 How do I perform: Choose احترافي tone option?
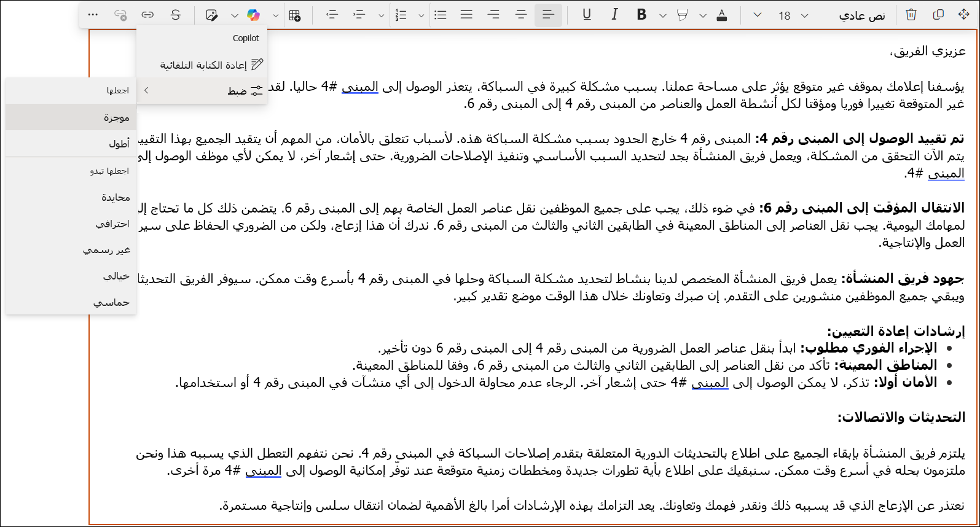tap(71, 224)
